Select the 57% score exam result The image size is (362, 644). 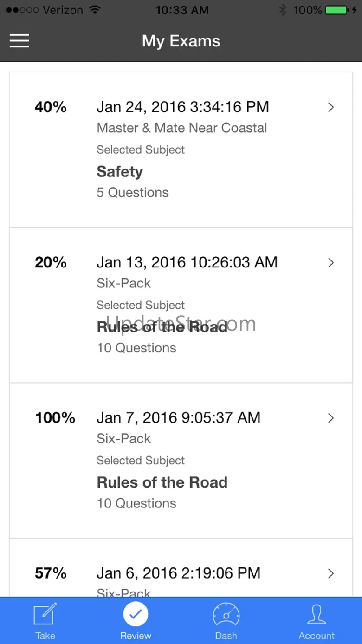(51, 573)
